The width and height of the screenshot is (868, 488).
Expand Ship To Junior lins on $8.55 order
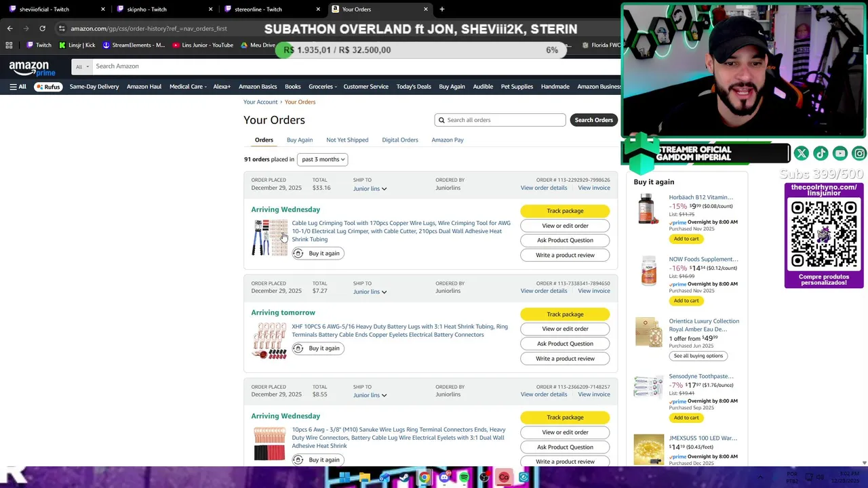coord(370,395)
